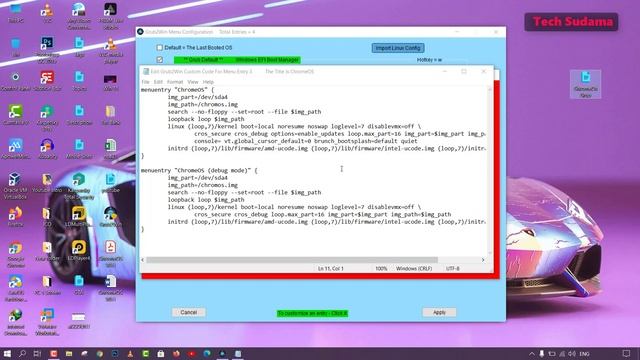The width and height of the screenshot is (640, 360).
Task: Open the Help menu in the custom code editor
Action: pyautogui.click(x=208, y=82)
